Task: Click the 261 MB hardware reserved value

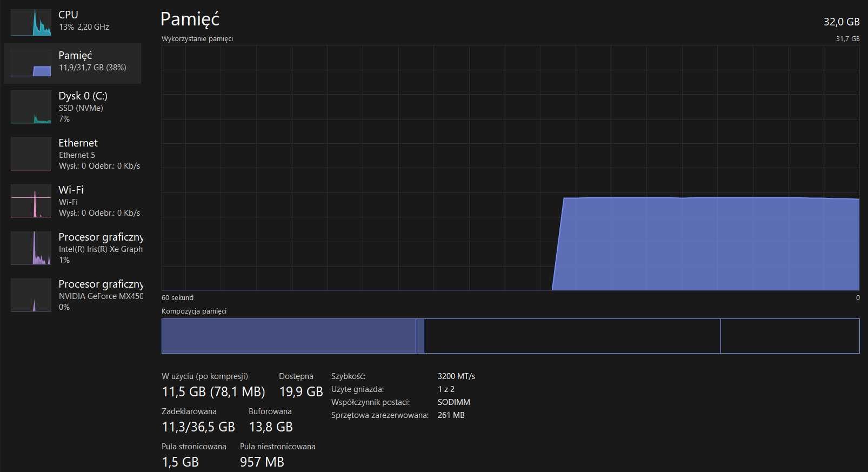Action: click(451, 415)
